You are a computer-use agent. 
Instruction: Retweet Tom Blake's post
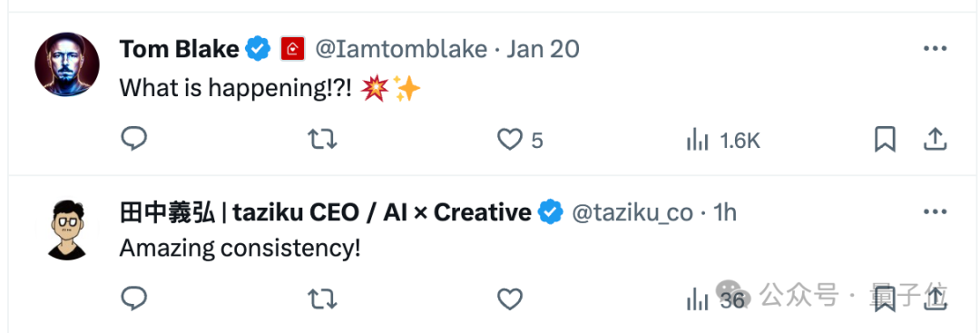point(323,140)
